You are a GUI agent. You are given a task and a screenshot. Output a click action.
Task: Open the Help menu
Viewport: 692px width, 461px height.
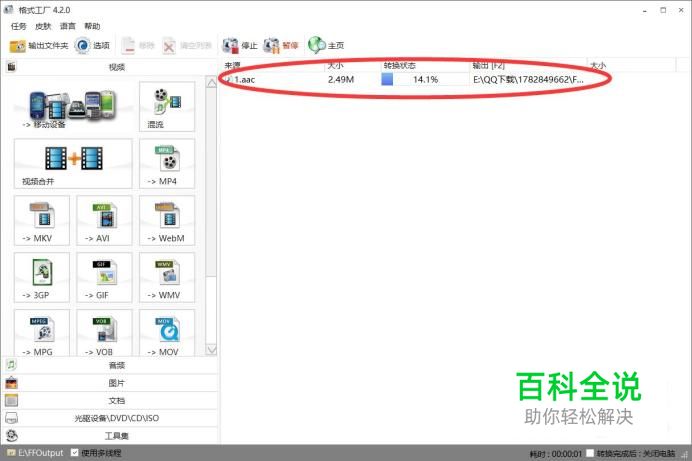(x=92, y=26)
